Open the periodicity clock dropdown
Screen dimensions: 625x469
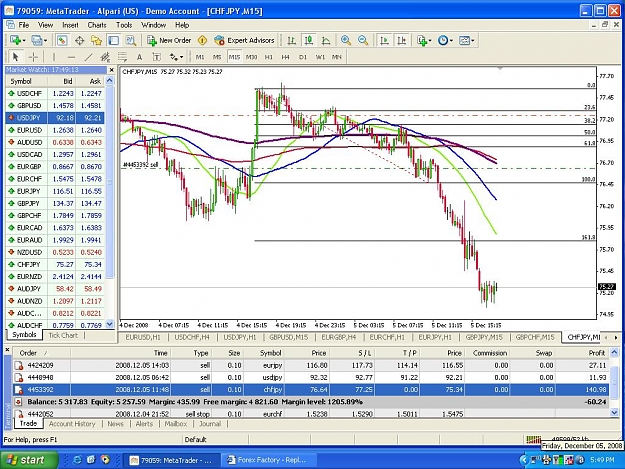click(x=445, y=40)
